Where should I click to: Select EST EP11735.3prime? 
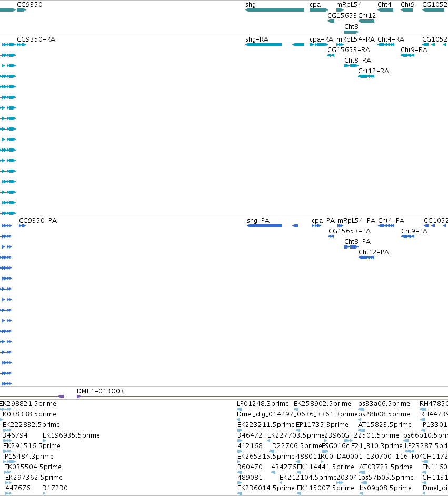[322, 425]
